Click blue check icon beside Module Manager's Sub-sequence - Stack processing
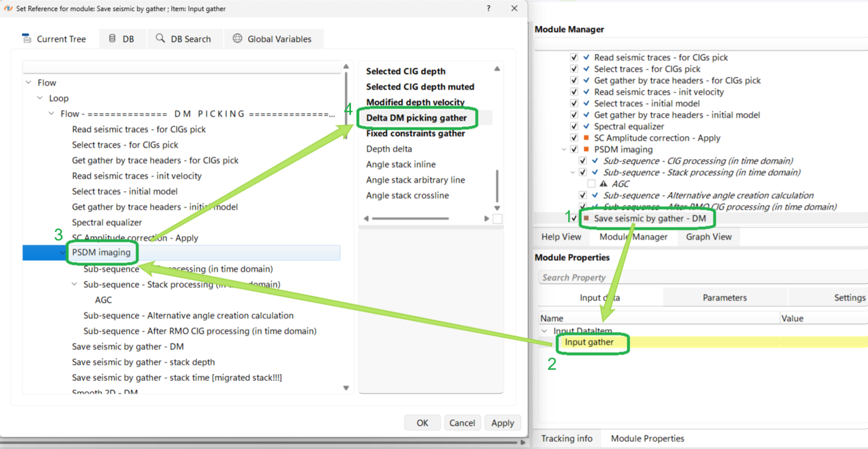 coord(595,172)
